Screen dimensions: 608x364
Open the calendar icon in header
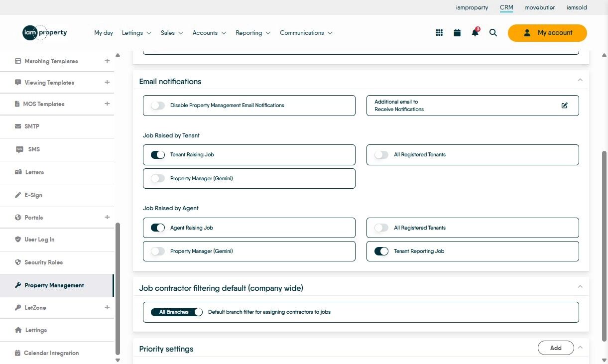tap(457, 33)
